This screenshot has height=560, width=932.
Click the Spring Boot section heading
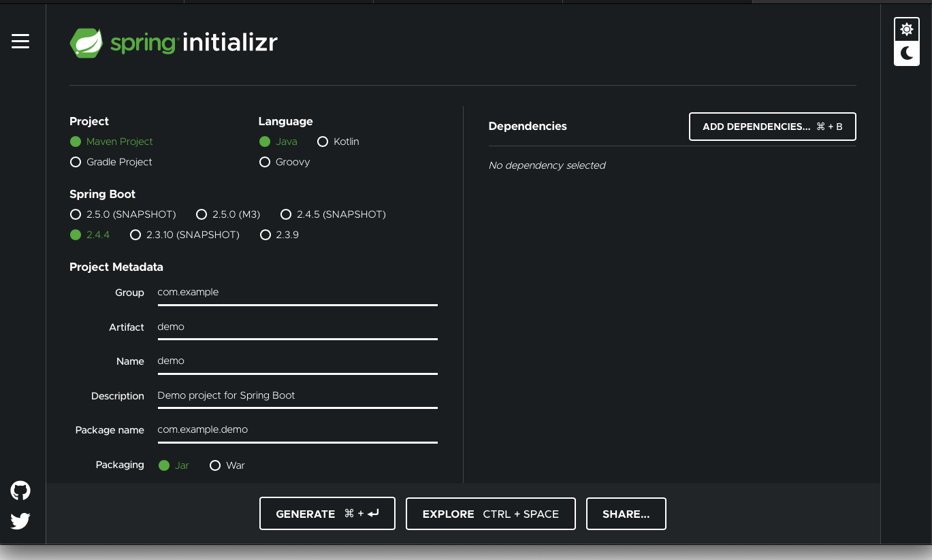point(102,194)
